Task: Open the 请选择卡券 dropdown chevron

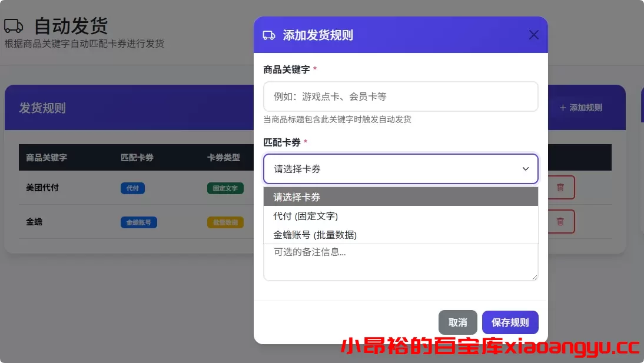Action: click(x=525, y=169)
